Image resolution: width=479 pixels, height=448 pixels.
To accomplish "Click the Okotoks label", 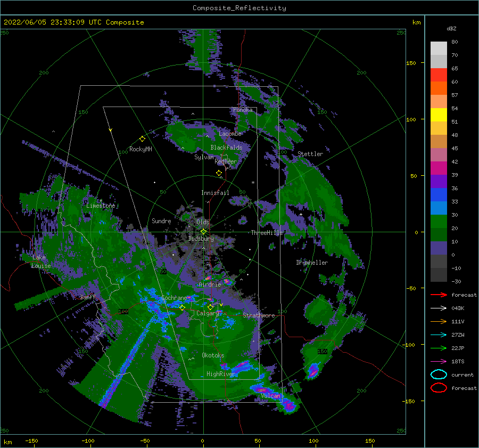I will [213, 355].
